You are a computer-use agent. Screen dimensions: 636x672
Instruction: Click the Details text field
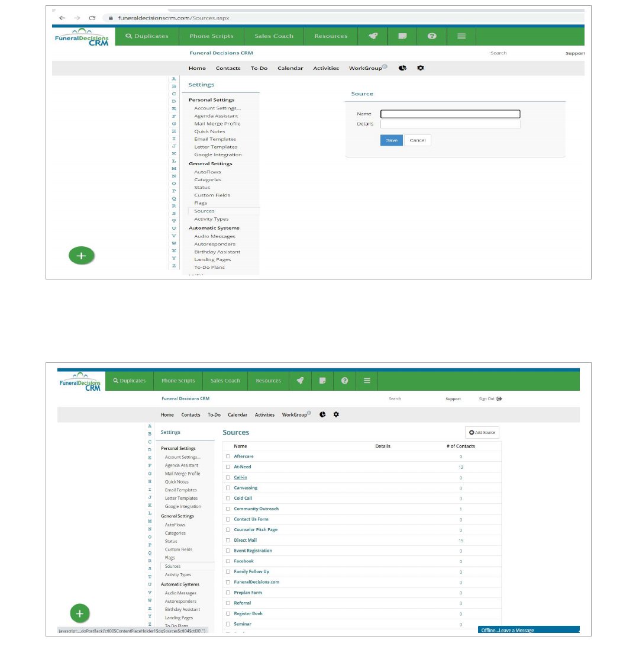450,124
